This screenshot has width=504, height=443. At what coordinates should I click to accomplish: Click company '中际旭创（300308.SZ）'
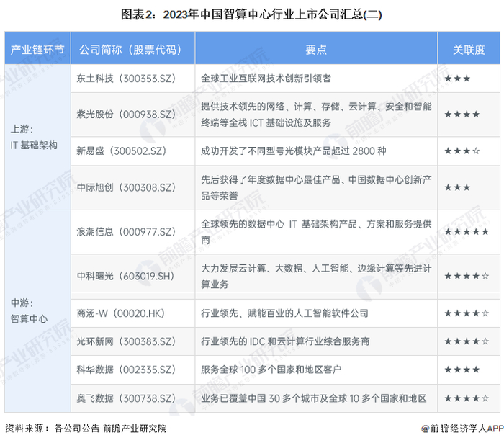coord(126,187)
